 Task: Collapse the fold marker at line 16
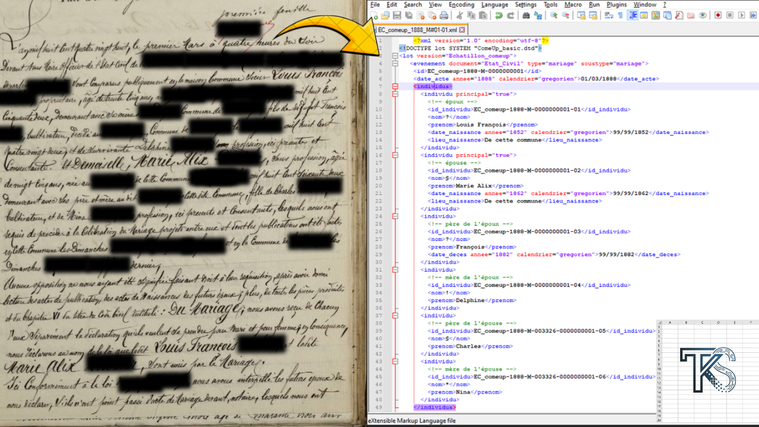pos(395,156)
